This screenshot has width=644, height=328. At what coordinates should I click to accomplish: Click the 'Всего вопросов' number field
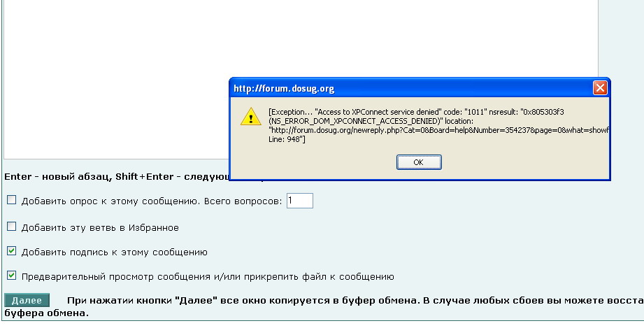click(x=299, y=201)
